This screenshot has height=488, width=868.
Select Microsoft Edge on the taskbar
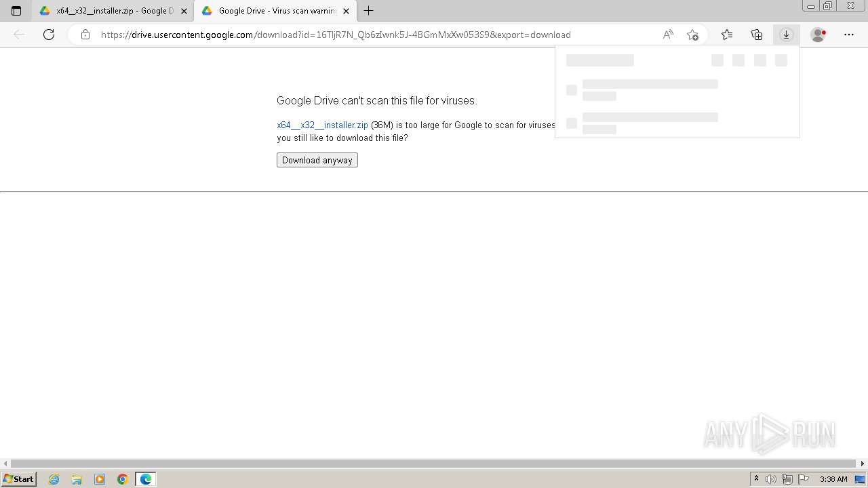click(x=146, y=479)
